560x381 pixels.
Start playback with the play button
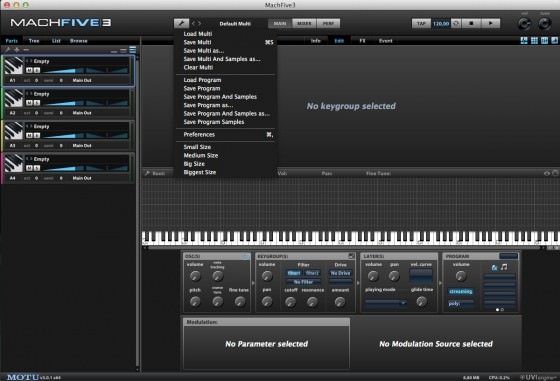pos(491,24)
